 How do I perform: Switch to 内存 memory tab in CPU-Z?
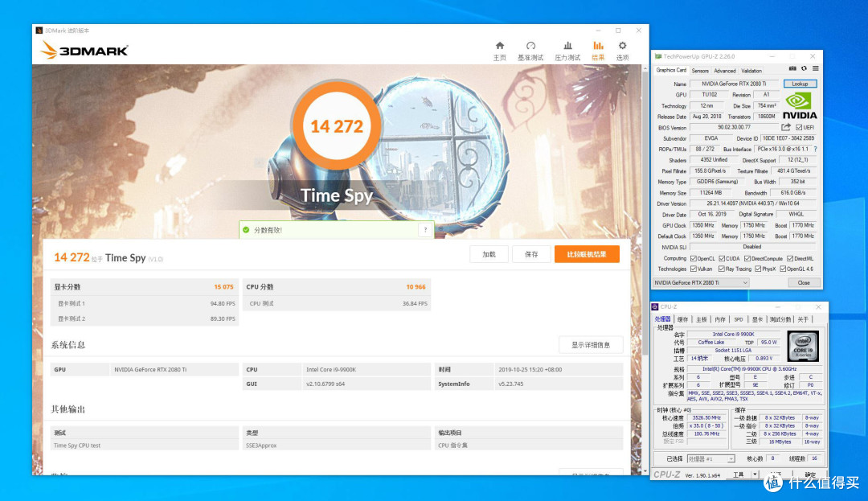pyautogui.click(x=719, y=319)
